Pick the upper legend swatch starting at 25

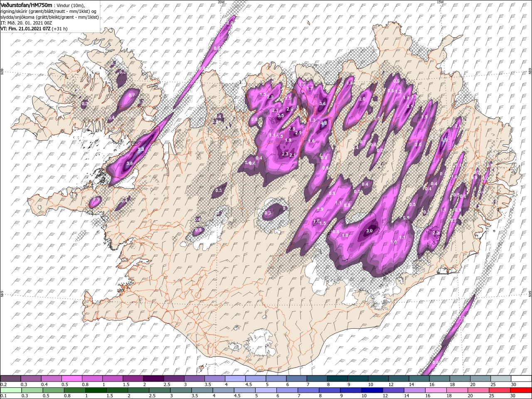tap(501, 379)
